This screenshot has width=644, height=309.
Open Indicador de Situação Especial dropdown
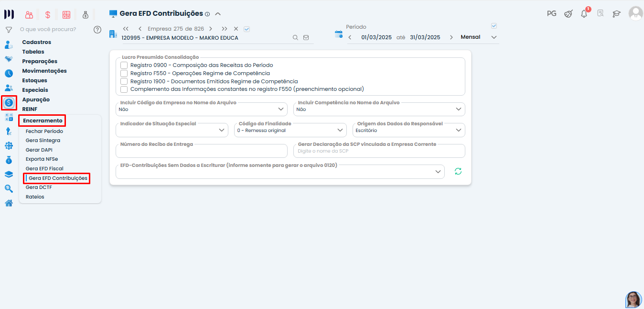tap(172, 130)
